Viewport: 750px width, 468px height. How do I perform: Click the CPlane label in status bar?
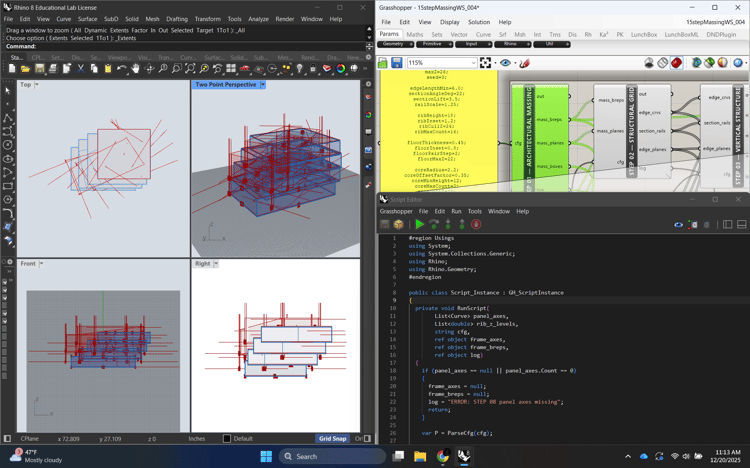pyautogui.click(x=30, y=438)
